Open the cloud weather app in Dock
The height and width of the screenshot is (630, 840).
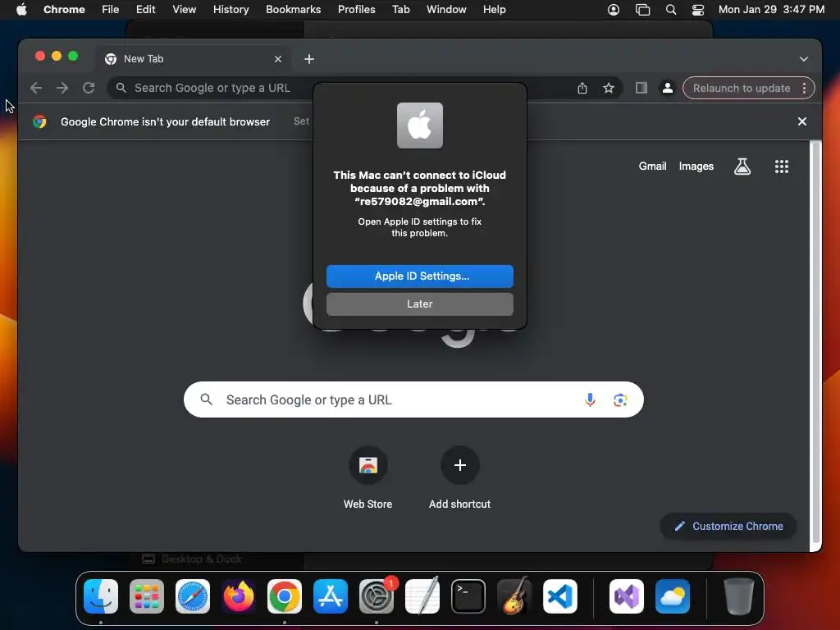coord(673,596)
